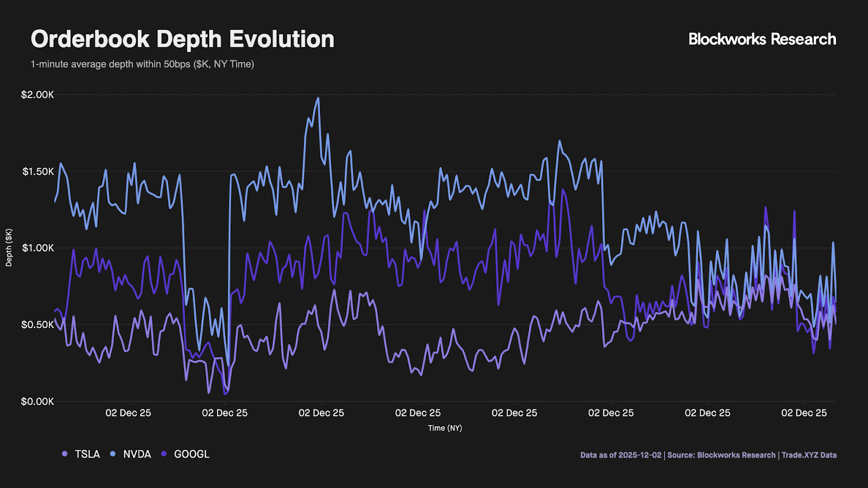The width and height of the screenshot is (868, 488).
Task: Click the $1.00K y-axis label
Action: (x=38, y=248)
